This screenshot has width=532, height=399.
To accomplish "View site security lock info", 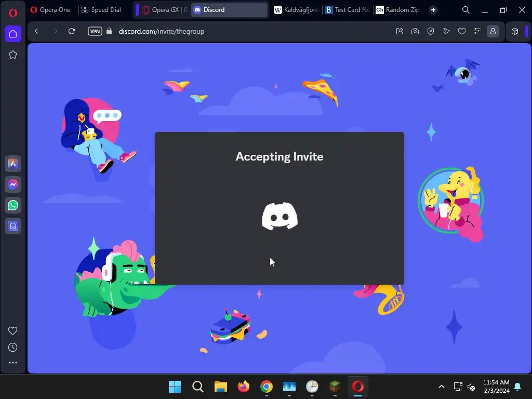I will coord(109,31).
